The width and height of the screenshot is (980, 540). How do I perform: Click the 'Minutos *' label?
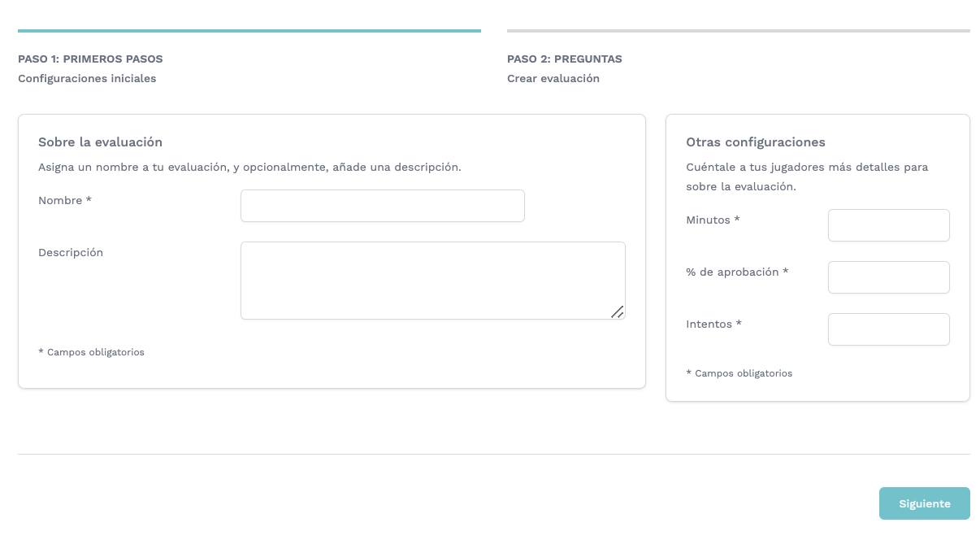click(713, 220)
